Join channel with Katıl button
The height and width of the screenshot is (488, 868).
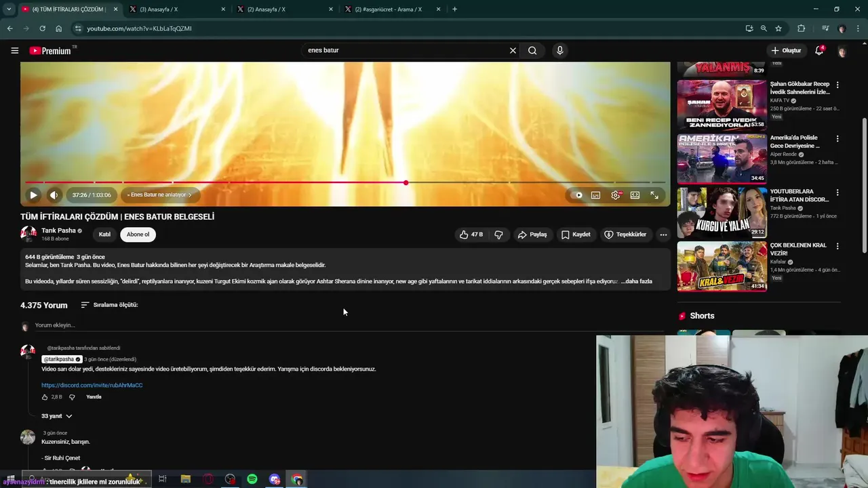click(x=104, y=235)
